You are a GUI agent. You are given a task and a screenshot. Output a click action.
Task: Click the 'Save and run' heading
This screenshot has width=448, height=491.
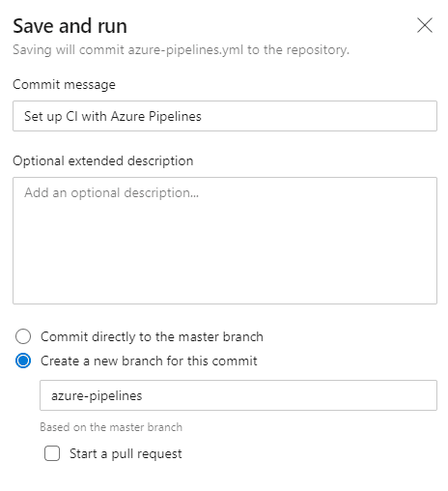(70, 26)
